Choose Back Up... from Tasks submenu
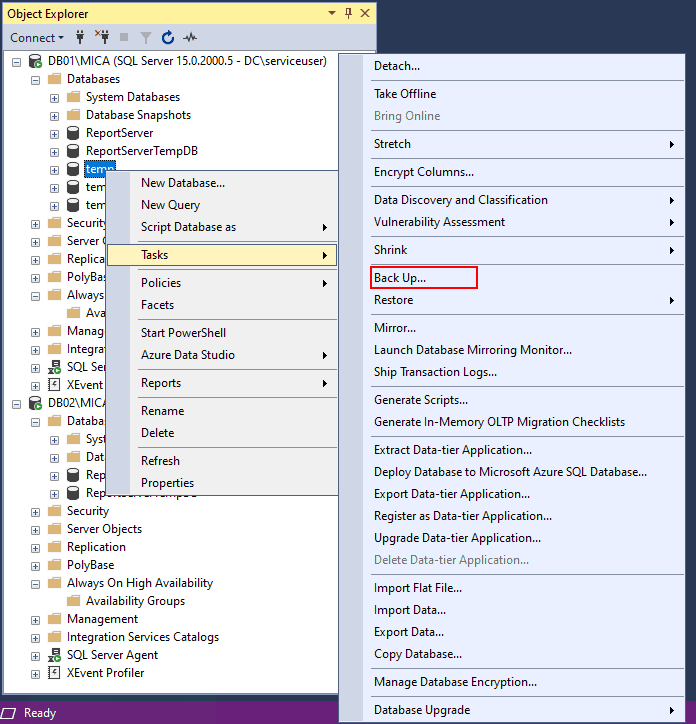This screenshot has height=724, width=696. click(x=400, y=278)
